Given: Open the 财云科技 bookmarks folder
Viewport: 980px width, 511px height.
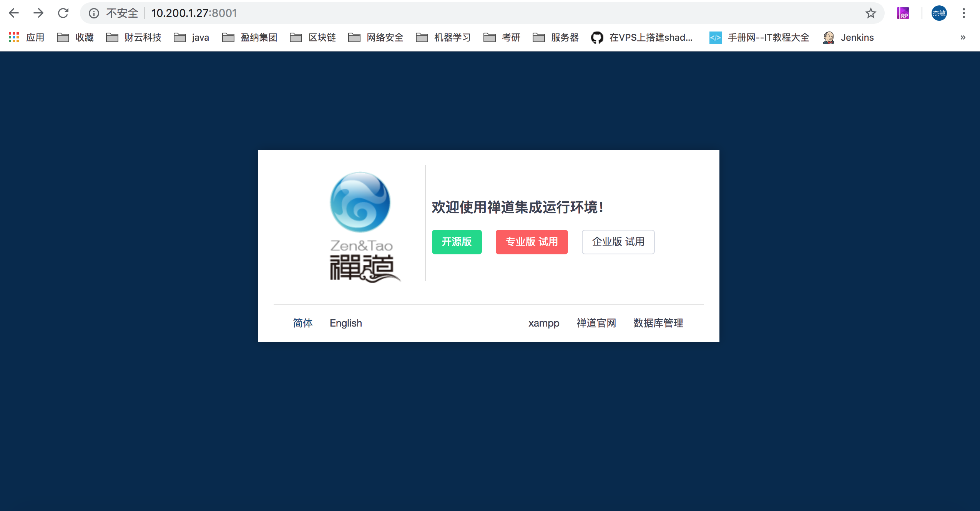Looking at the screenshot, I should (x=134, y=37).
